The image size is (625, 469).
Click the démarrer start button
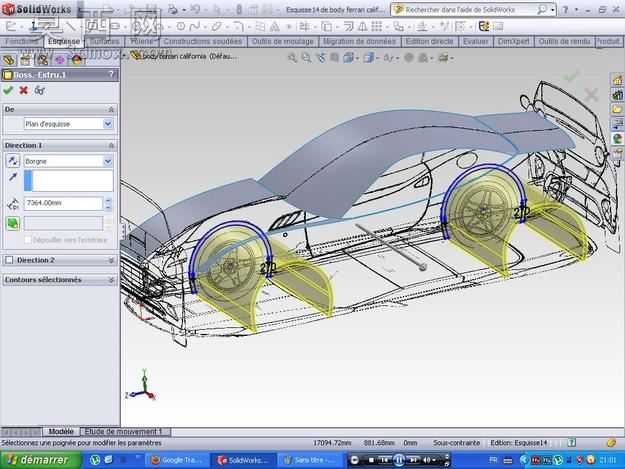40,460
